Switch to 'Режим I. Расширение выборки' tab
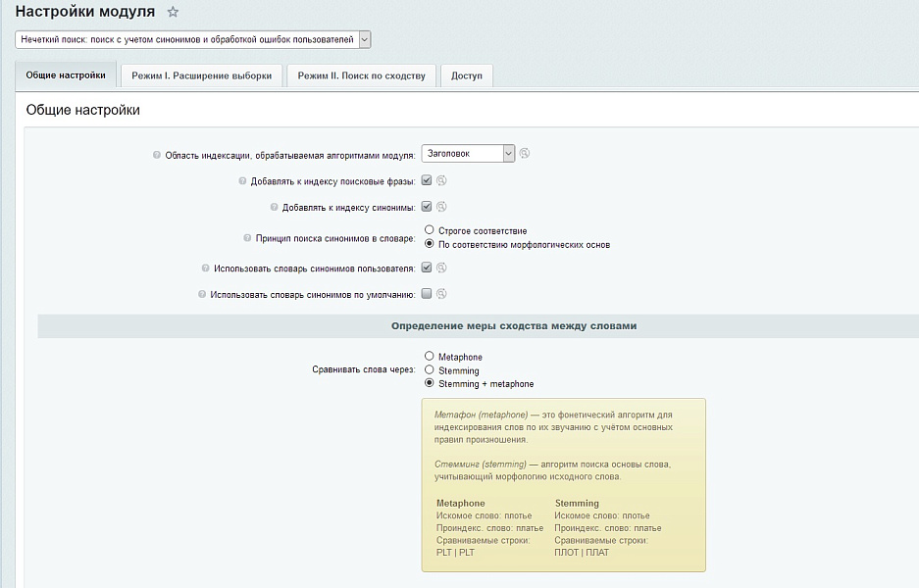This screenshot has height=588, width=919. [x=201, y=76]
